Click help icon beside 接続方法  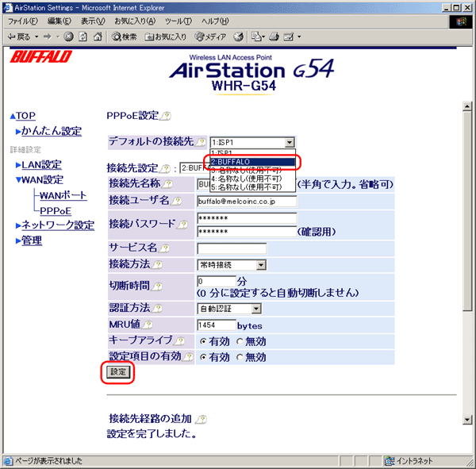click(x=157, y=264)
